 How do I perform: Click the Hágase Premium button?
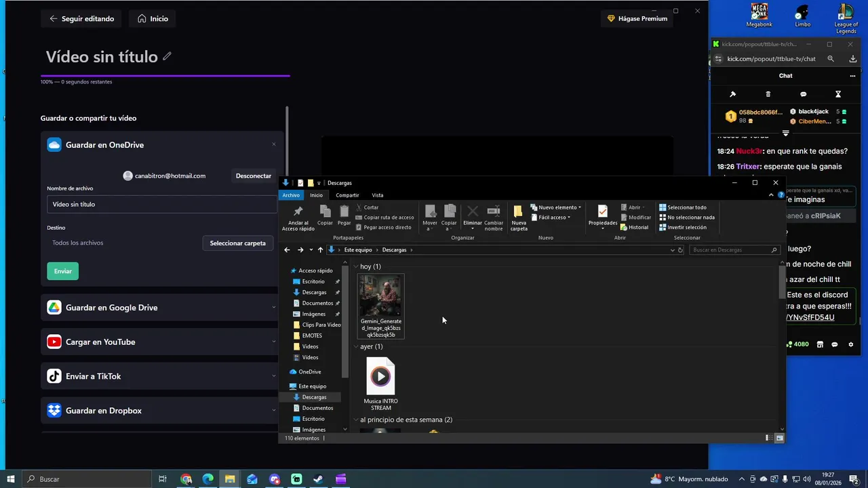[637, 19]
